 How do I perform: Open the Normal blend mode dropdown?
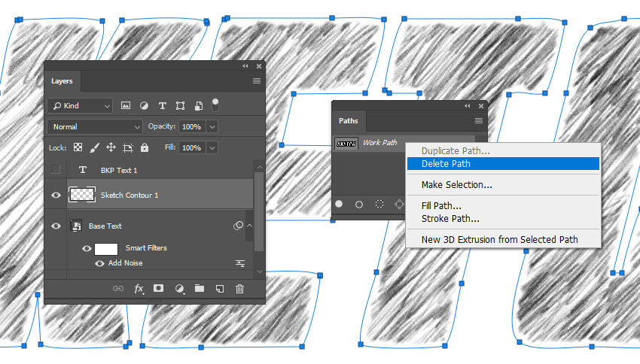click(95, 127)
